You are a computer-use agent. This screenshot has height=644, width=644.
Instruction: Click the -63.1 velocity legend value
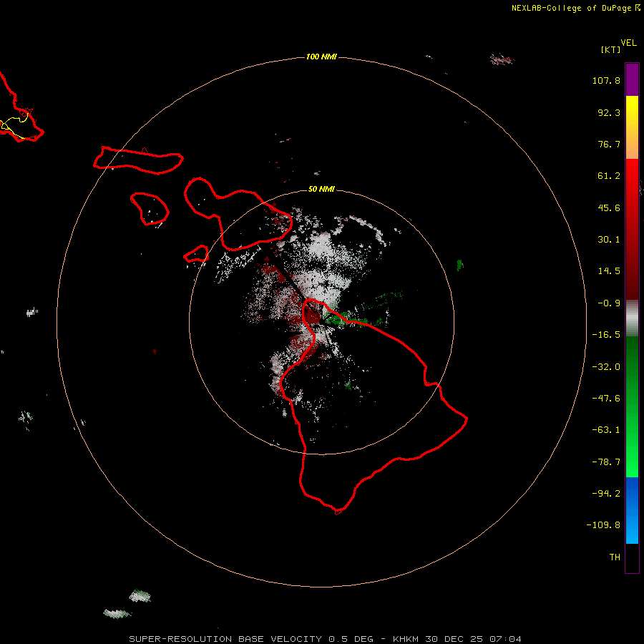(x=606, y=430)
